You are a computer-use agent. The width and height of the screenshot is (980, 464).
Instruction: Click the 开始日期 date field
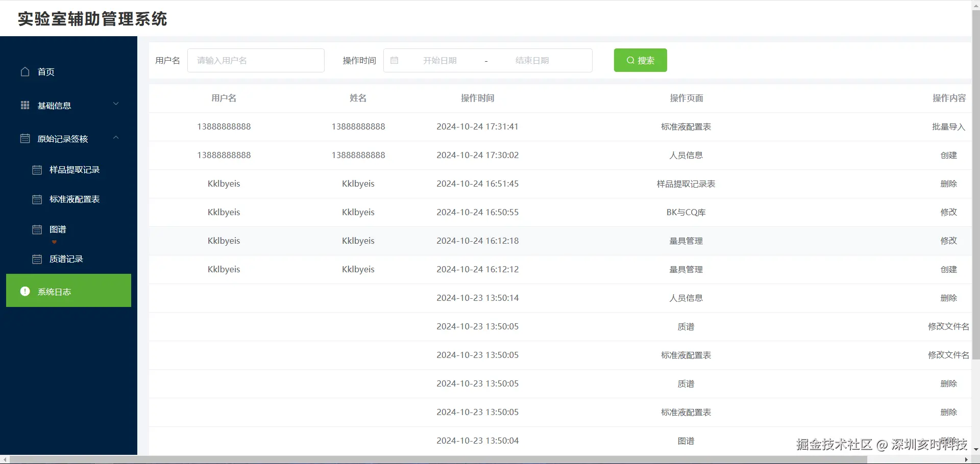440,60
